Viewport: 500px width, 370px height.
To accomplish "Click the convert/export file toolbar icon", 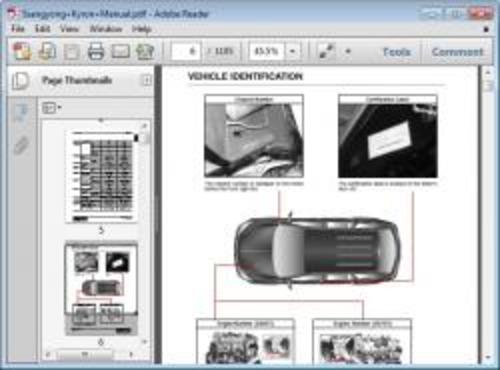I will pos(47,51).
